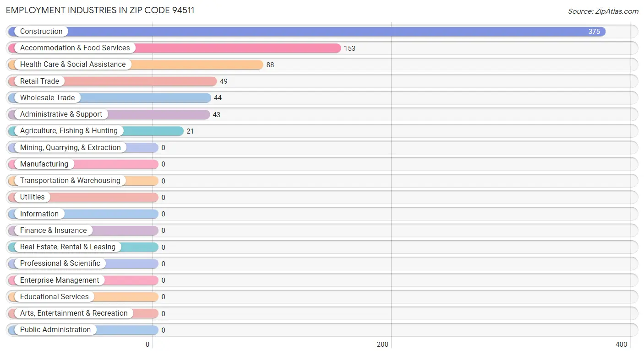This screenshot has width=644, height=355.
Task: Click the 200 axis tick label
Action: (x=383, y=344)
